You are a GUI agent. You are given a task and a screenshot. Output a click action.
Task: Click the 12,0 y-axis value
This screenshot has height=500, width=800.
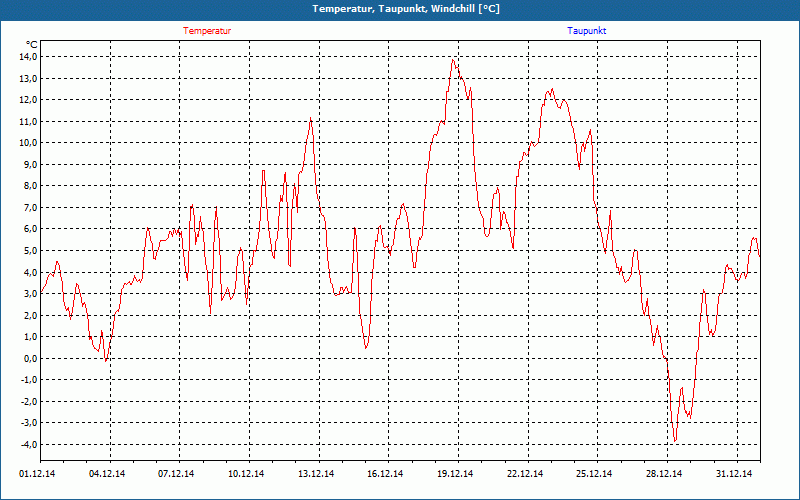click(29, 99)
